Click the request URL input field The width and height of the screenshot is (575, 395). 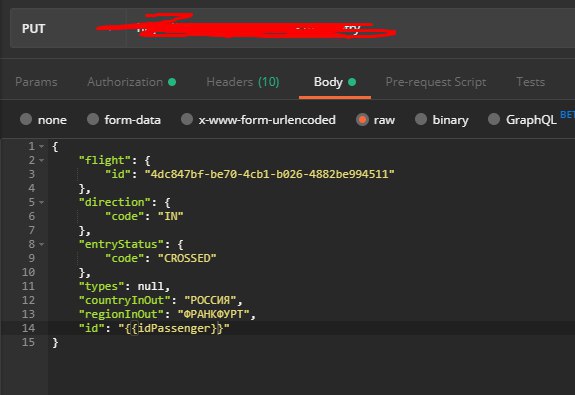350,29
